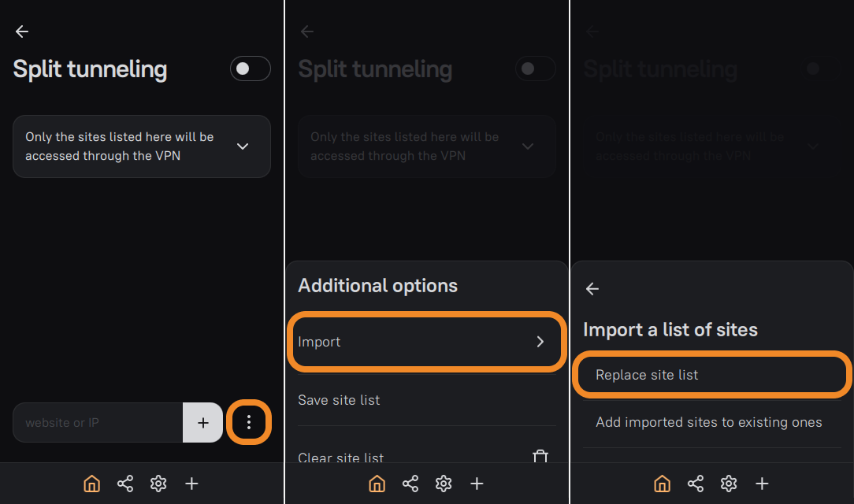854x504 pixels.
Task: Click the plus button beside website field
Action: [203, 423]
